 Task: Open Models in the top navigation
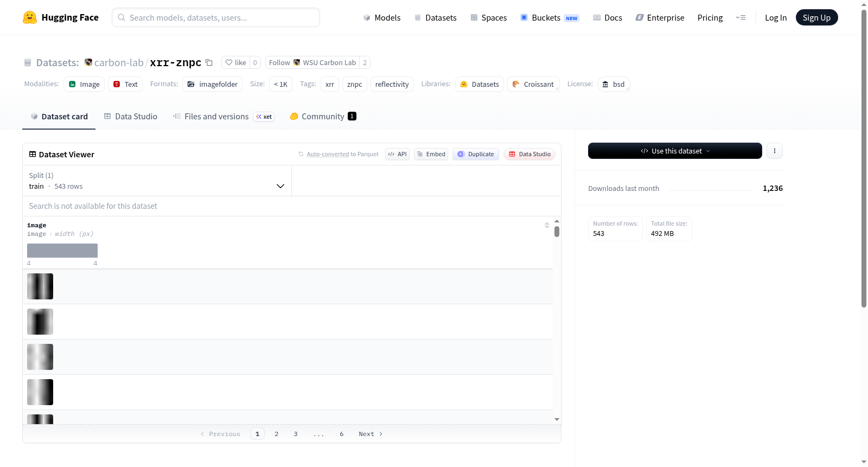tap(382, 17)
